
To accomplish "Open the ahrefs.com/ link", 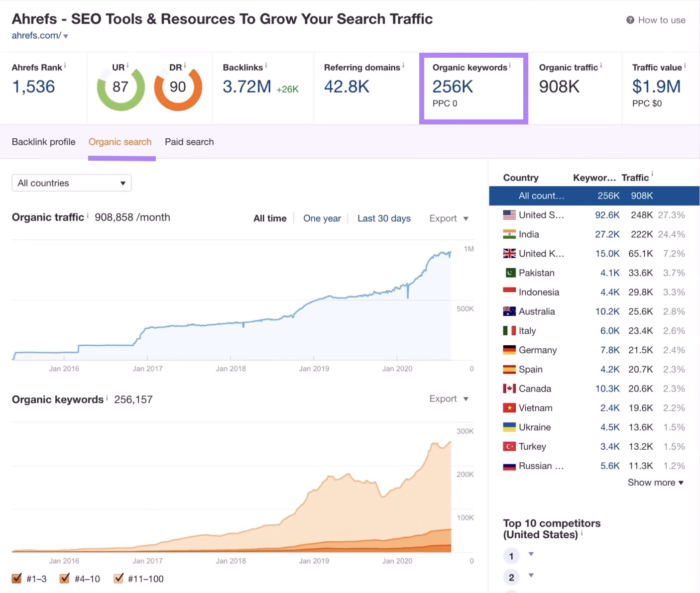I will click(36, 35).
